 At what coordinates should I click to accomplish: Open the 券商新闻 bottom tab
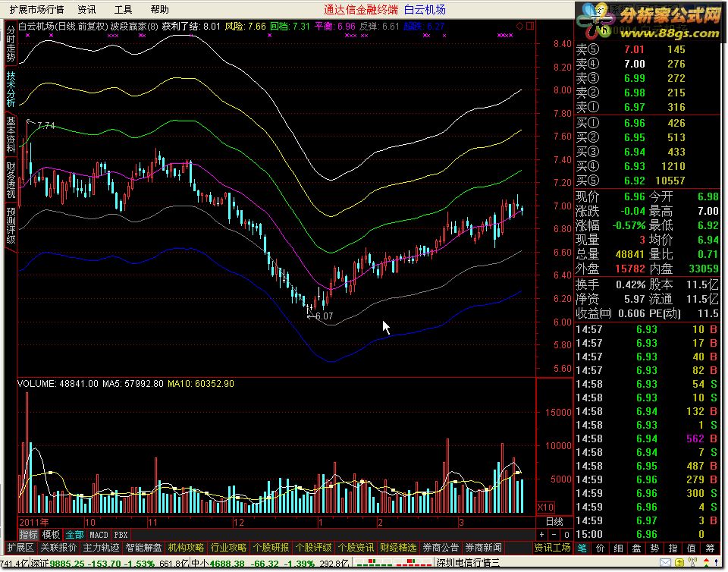[x=483, y=548]
